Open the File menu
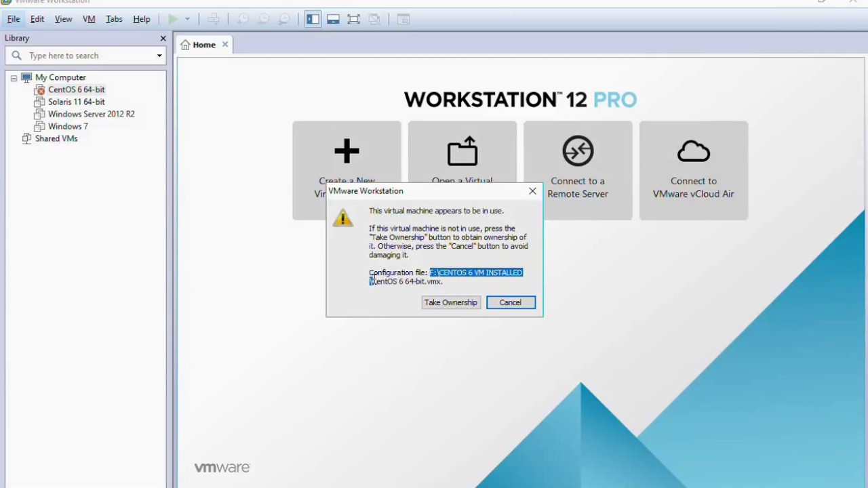 tap(14, 19)
